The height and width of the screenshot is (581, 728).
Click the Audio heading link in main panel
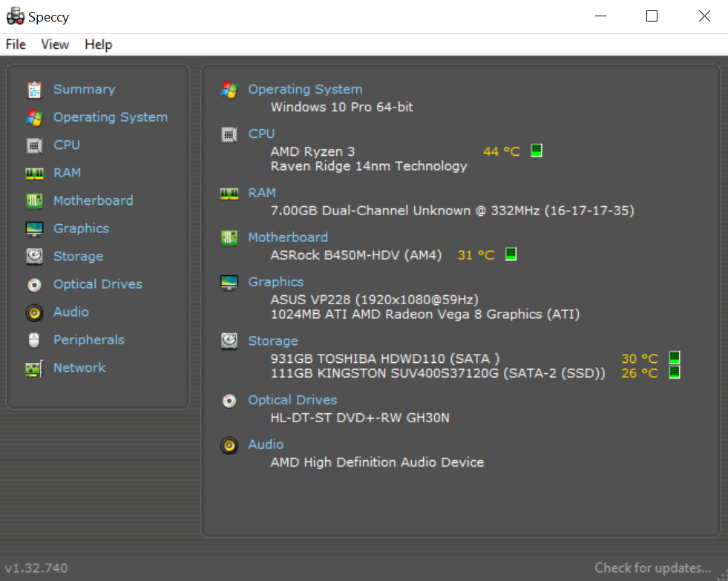(x=266, y=444)
